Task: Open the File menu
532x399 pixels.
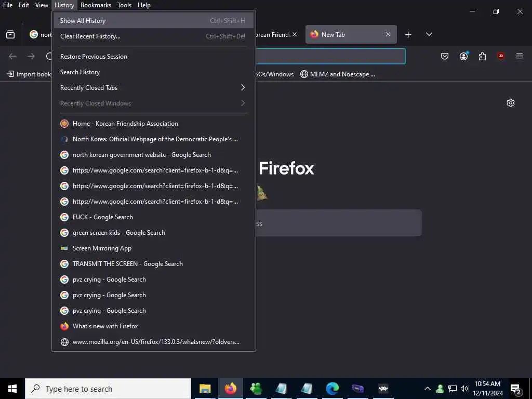Action: pyautogui.click(x=8, y=5)
